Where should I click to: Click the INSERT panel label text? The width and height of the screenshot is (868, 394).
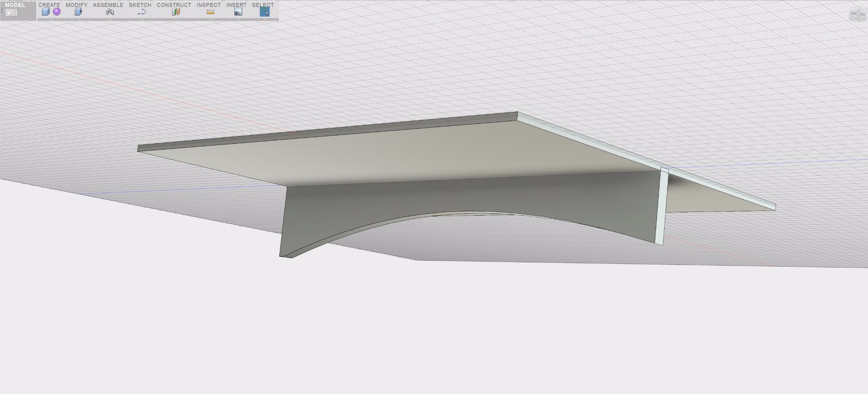point(236,5)
